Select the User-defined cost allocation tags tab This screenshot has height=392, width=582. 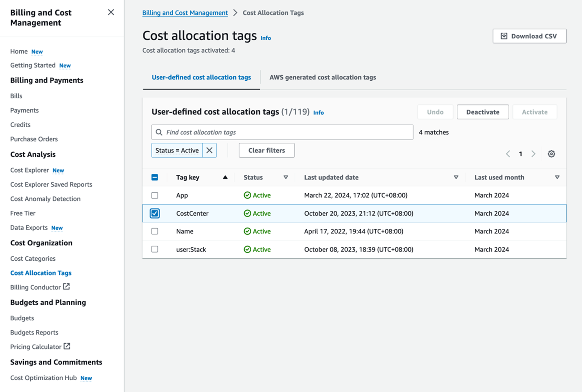click(x=201, y=77)
